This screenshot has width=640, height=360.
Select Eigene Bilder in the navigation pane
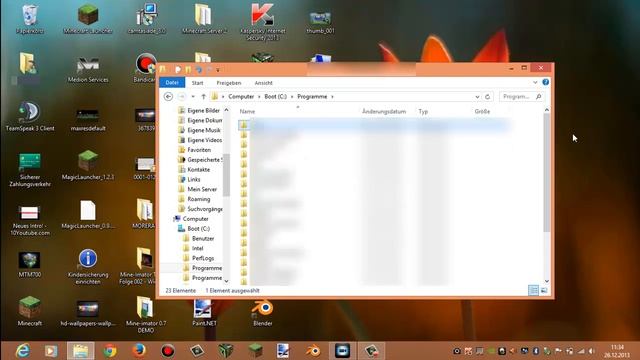click(x=200, y=111)
